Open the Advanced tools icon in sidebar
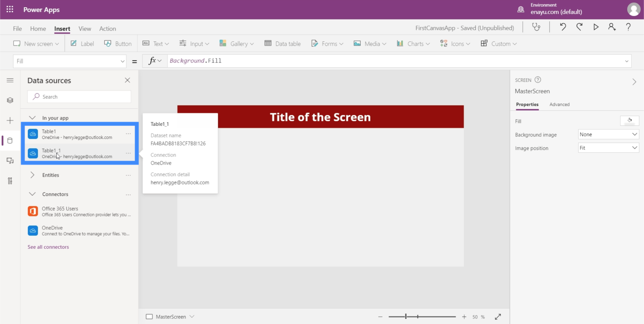644x324 pixels. click(10, 181)
